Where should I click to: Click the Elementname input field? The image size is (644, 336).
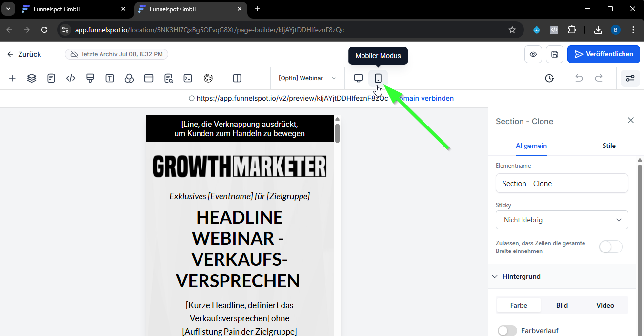tap(562, 183)
